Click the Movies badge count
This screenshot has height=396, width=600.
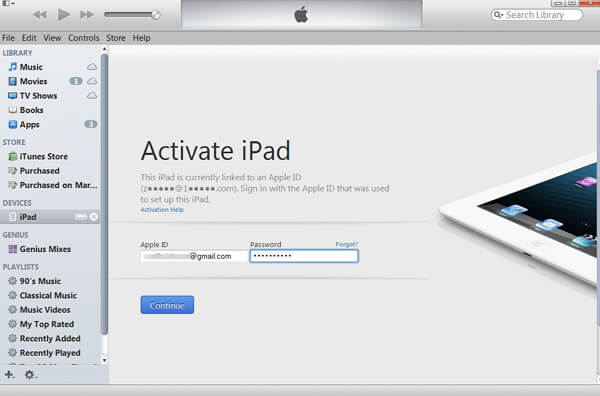click(x=76, y=81)
